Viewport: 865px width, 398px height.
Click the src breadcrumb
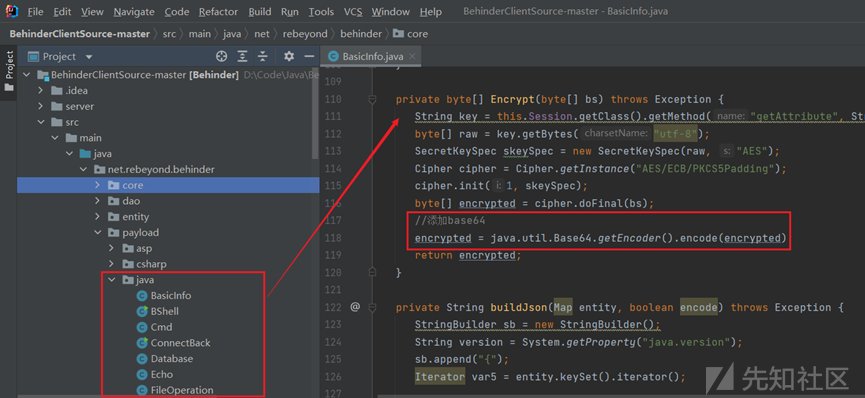[169, 34]
